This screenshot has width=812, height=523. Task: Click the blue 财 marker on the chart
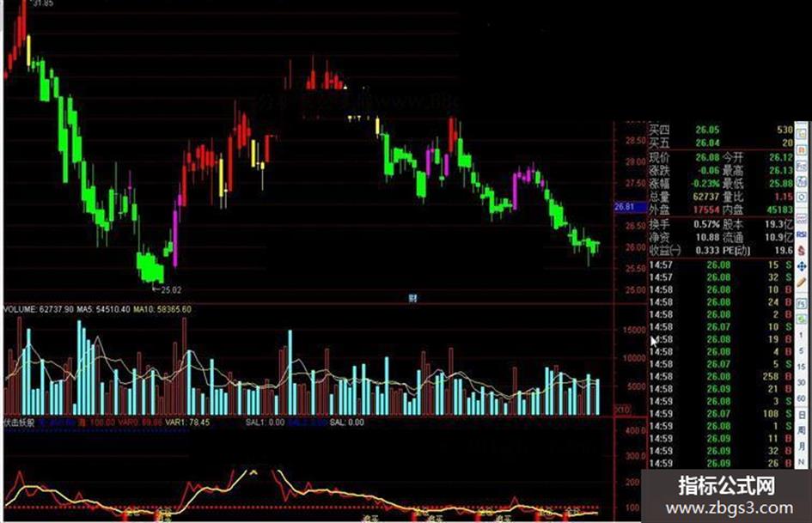point(412,298)
